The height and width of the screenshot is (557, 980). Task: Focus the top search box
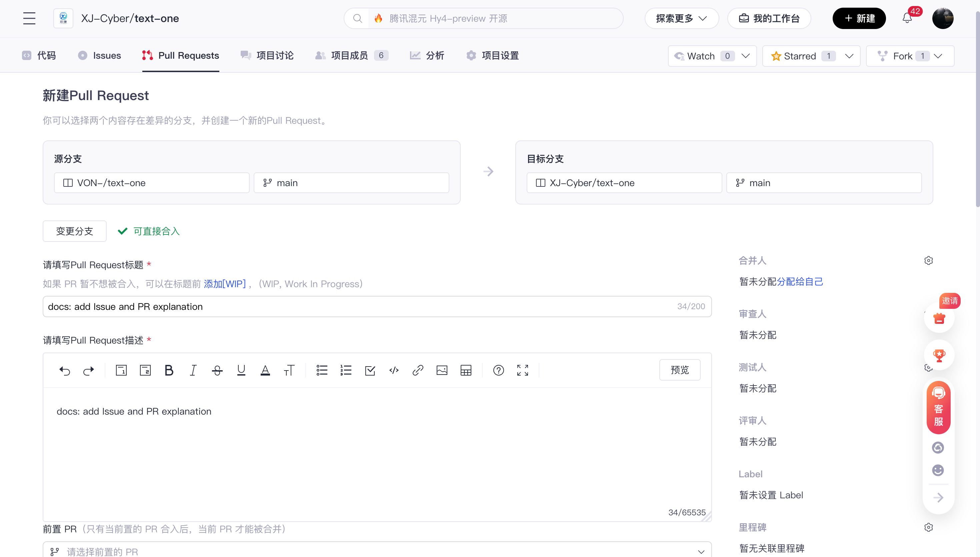point(484,18)
